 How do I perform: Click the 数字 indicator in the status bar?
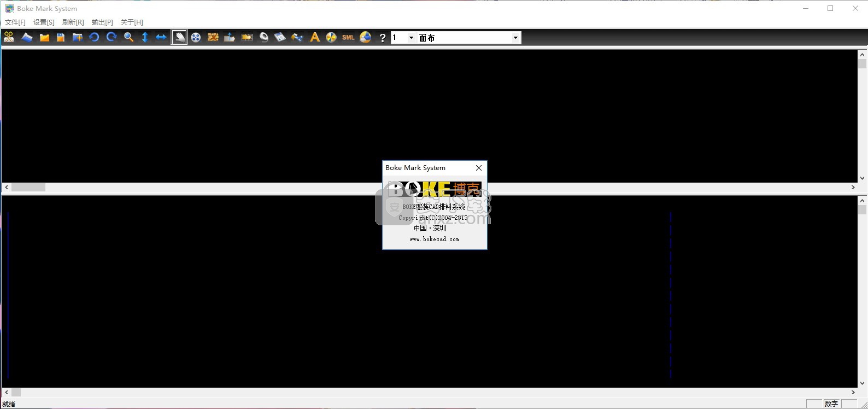click(831, 404)
